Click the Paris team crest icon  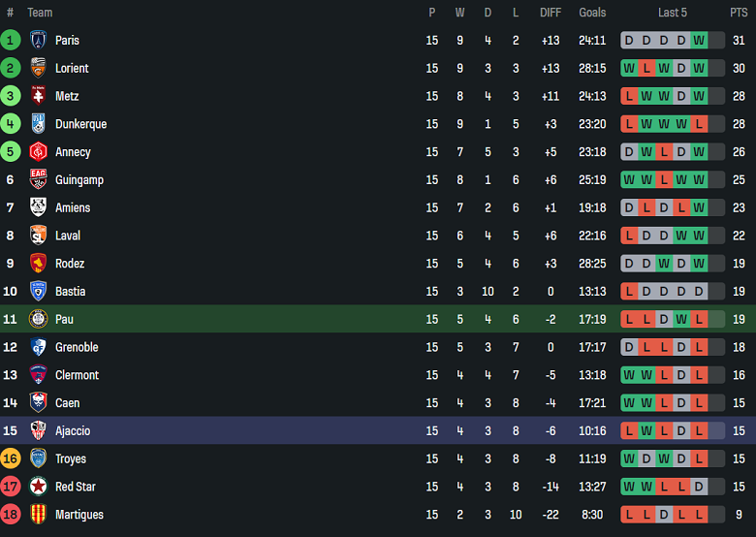38,41
